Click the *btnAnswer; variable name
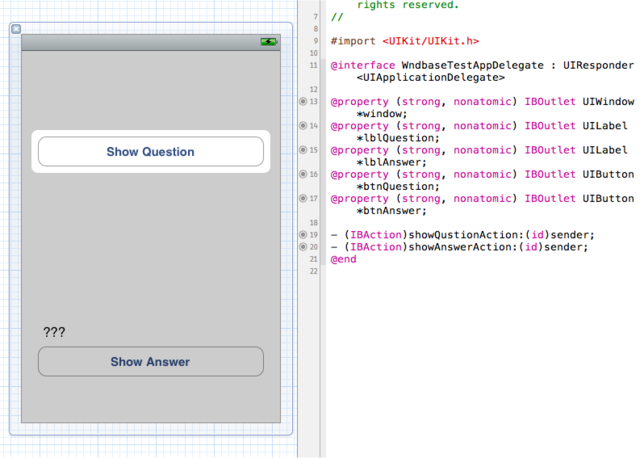The width and height of the screenshot is (640, 458). [x=391, y=211]
